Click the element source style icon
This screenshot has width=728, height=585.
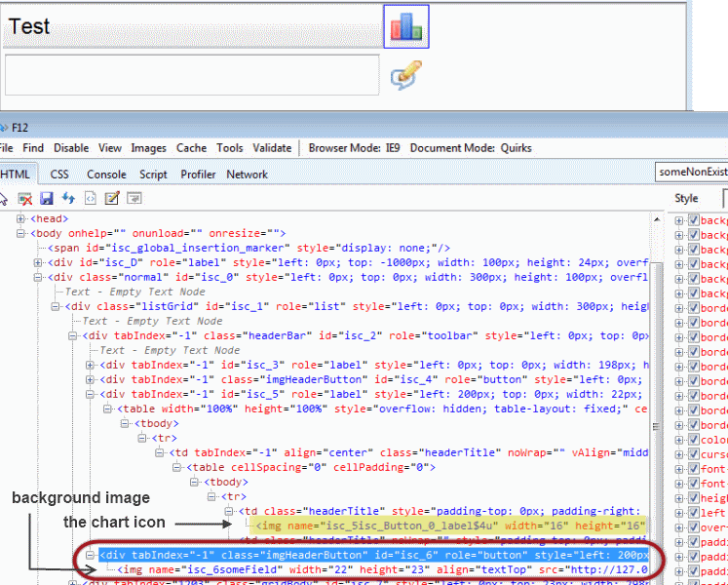click(x=90, y=198)
